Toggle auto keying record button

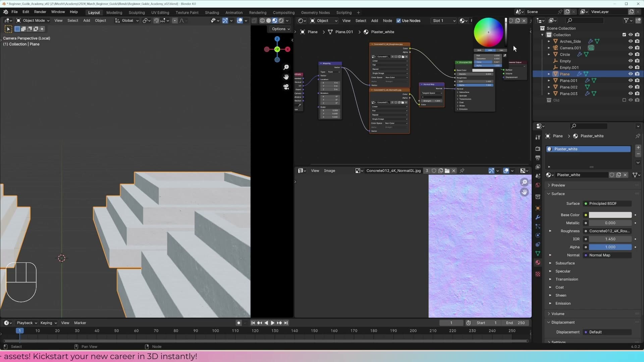pyautogui.click(x=238, y=323)
